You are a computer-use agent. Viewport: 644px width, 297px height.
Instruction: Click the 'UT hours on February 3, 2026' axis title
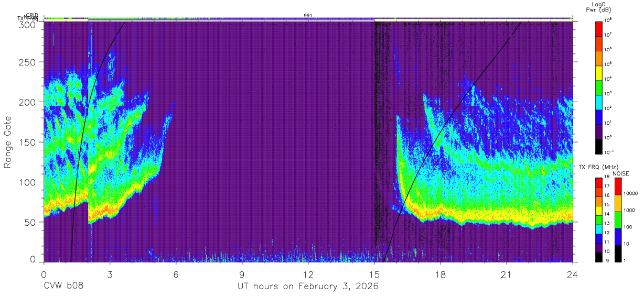[x=308, y=287]
